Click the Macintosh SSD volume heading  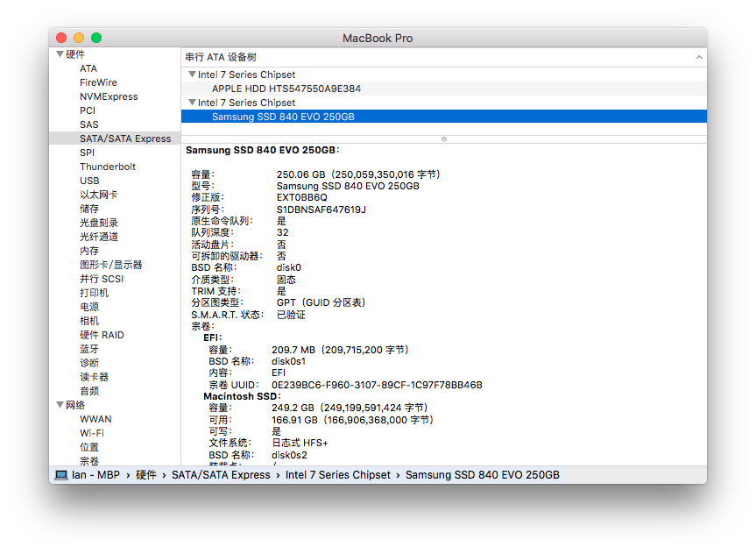[242, 396]
